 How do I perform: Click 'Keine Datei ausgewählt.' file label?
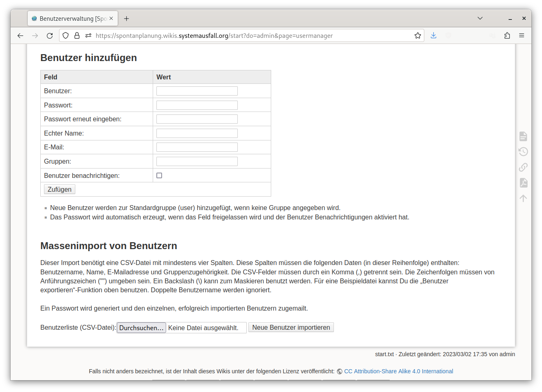point(203,328)
